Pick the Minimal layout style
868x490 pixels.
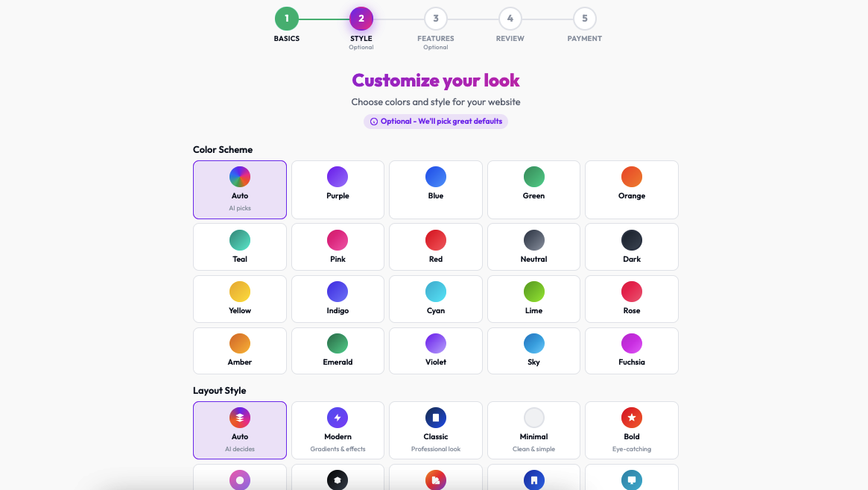(x=533, y=430)
